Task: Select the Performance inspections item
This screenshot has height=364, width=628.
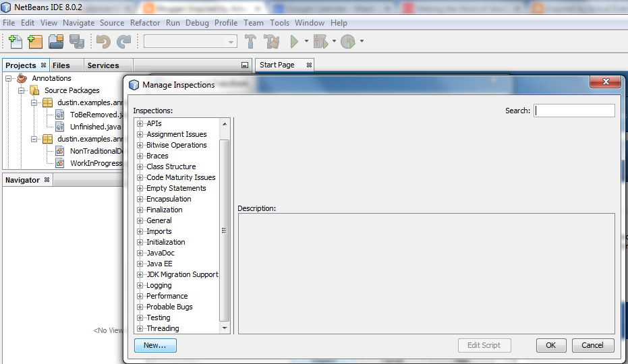Action: [167, 297]
